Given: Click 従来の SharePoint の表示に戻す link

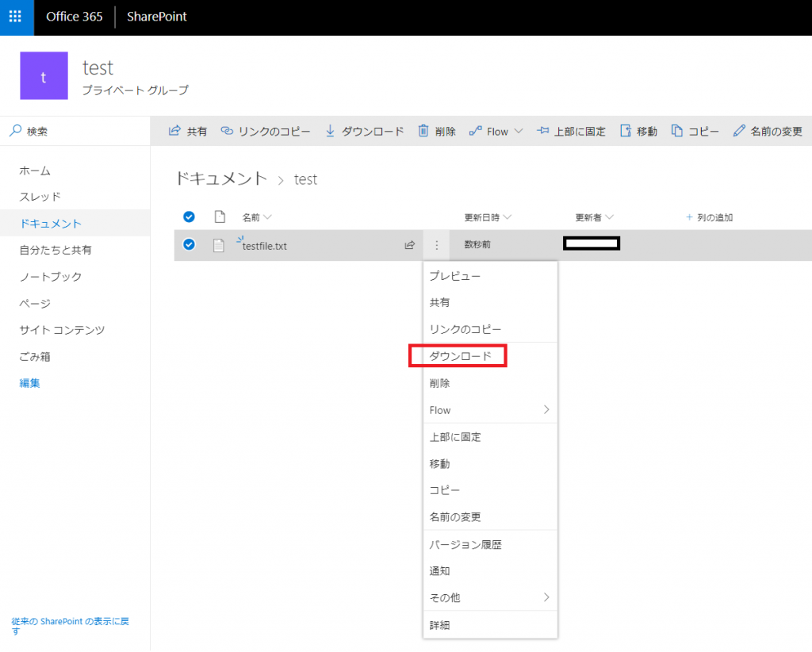Looking at the screenshot, I should click(70, 626).
